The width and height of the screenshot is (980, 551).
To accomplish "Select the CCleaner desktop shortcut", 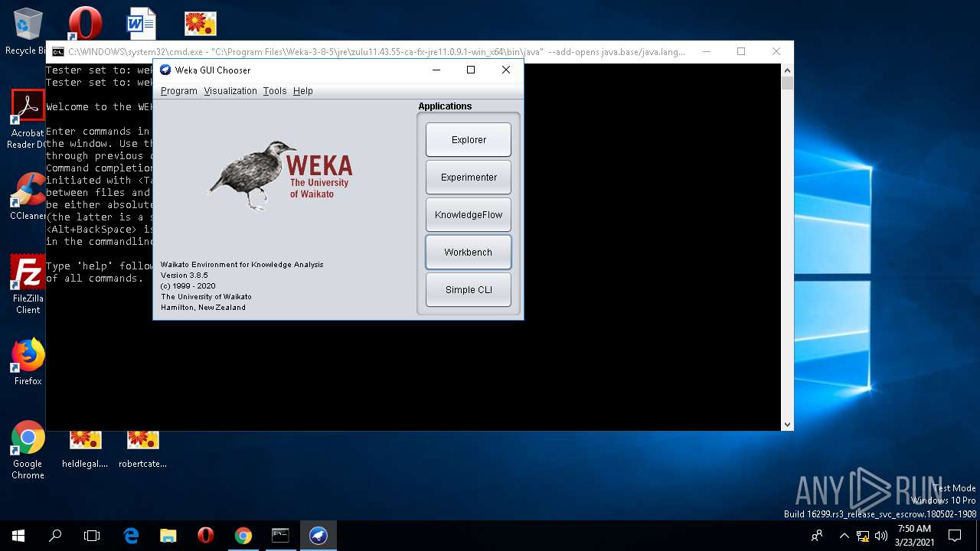I will point(28,197).
